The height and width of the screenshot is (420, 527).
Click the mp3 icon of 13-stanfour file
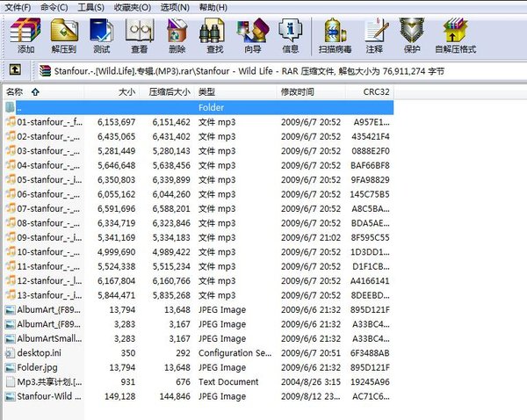pos(11,295)
